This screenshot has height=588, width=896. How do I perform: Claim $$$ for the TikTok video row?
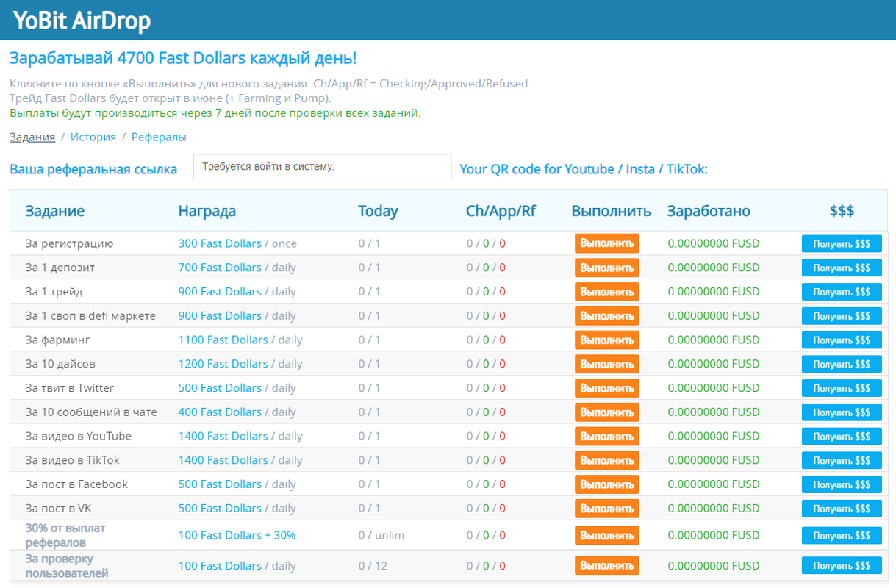(842, 460)
